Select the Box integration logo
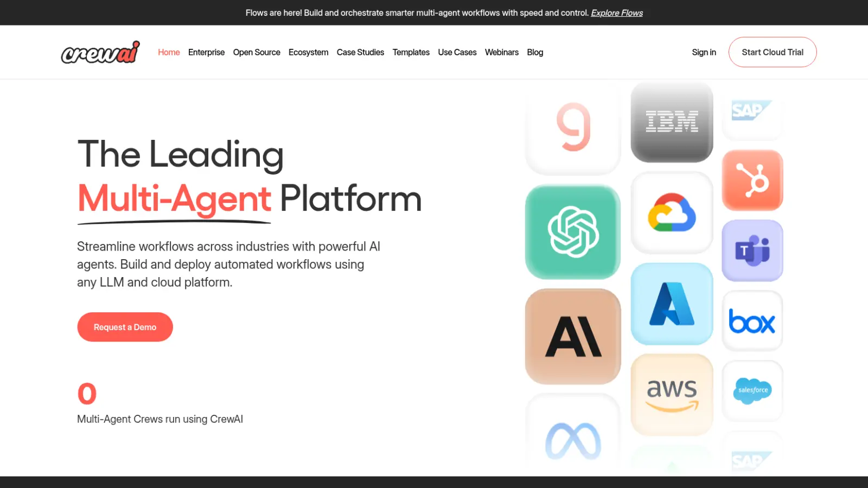The height and width of the screenshot is (488, 868). (x=752, y=321)
